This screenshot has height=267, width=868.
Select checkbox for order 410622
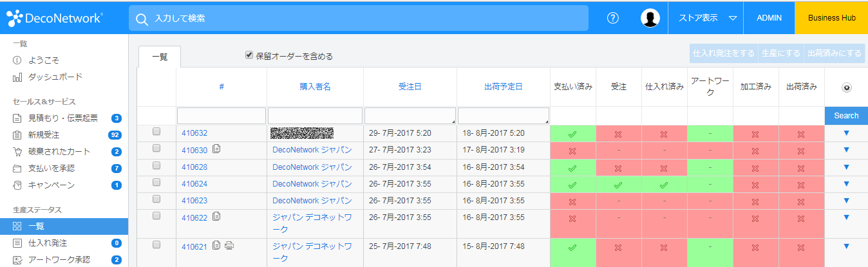[156, 216]
